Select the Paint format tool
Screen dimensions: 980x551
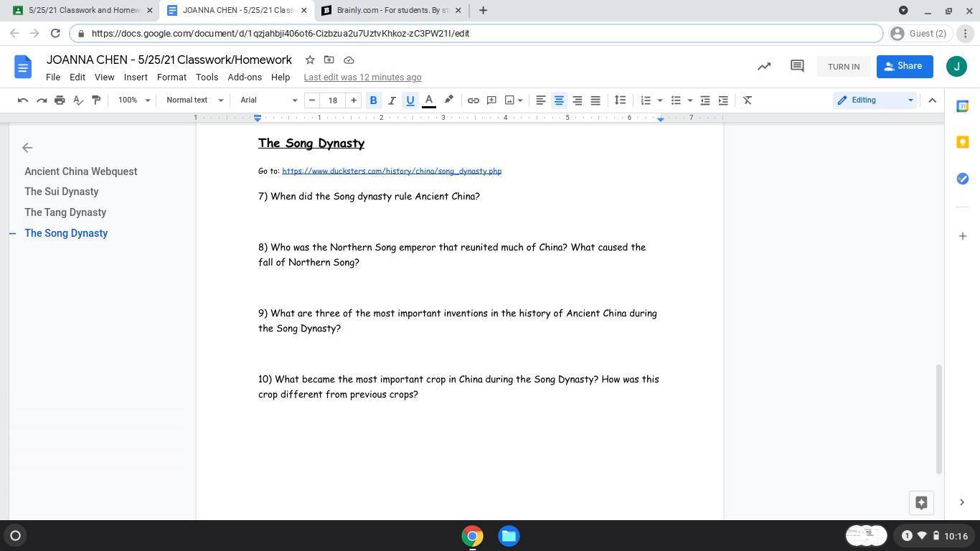[x=96, y=100]
